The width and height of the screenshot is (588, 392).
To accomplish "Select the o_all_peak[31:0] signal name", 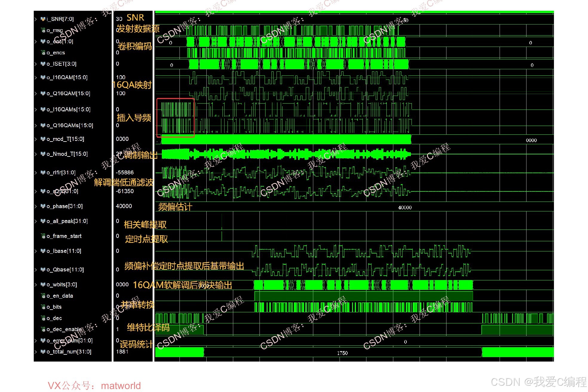I will (67, 221).
